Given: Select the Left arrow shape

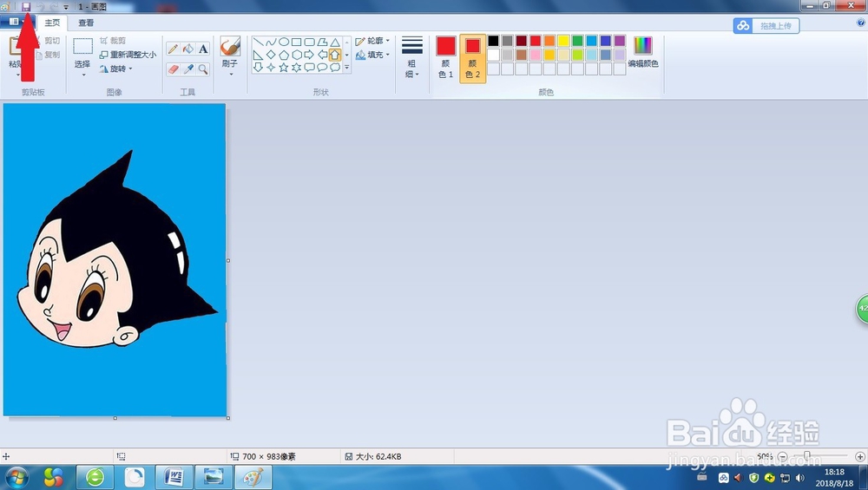Looking at the screenshot, I should [322, 55].
